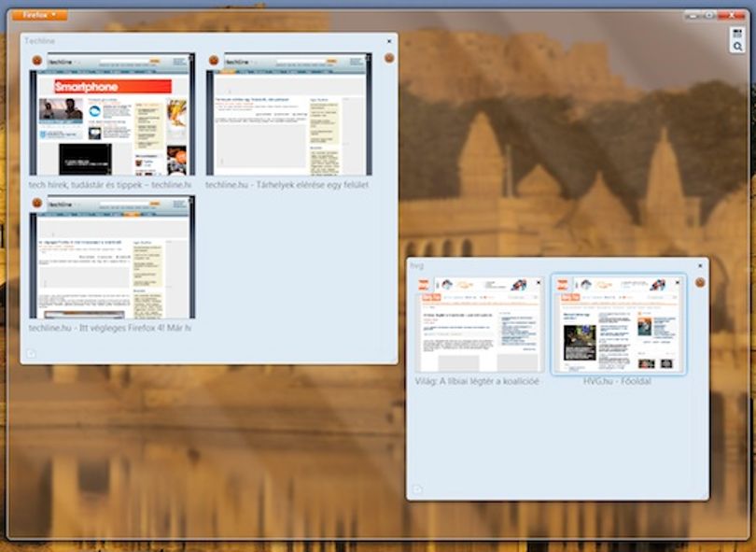Click orange app tab icon in hvg group
The image size is (756, 552).
[x=700, y=282]
